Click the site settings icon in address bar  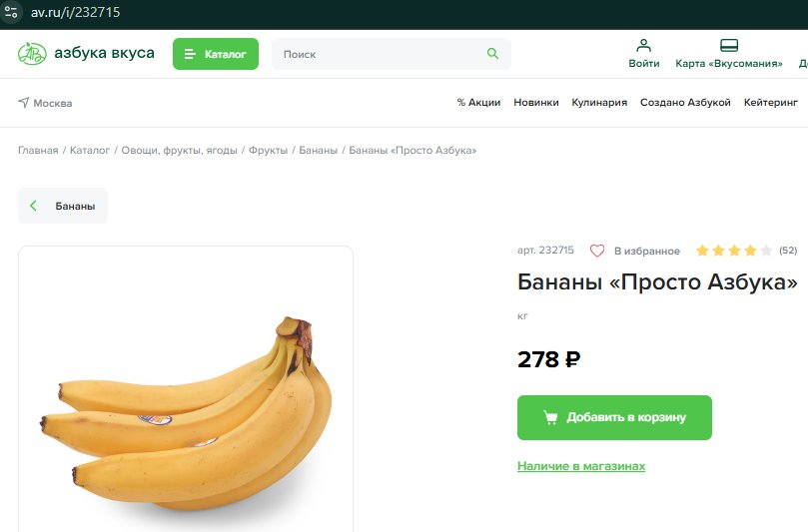pos(11,12)
